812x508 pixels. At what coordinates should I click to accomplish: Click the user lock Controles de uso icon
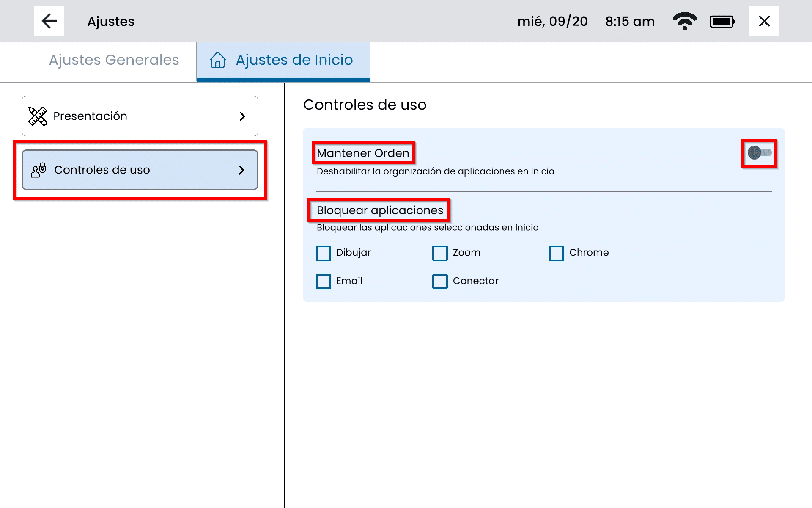(x=38, y=170)
